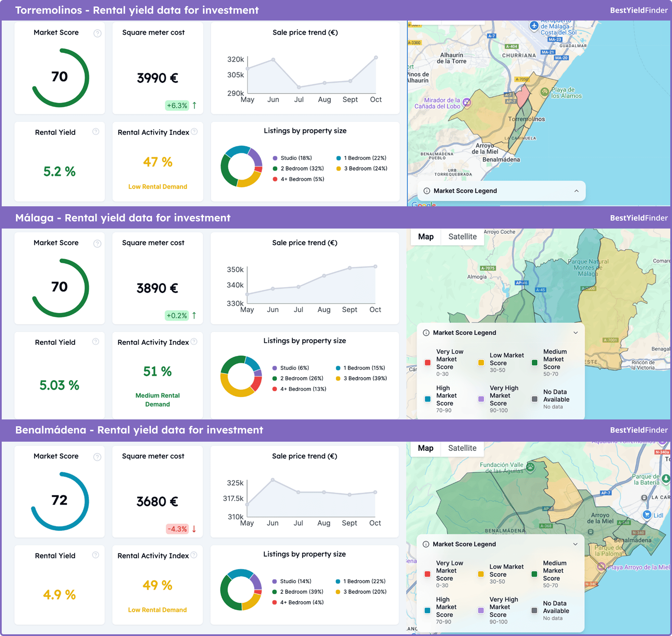This screenshot has height=636, width=672.
Task: Open Market Score help icon in Málaga panel
Action: click(98, 244)
